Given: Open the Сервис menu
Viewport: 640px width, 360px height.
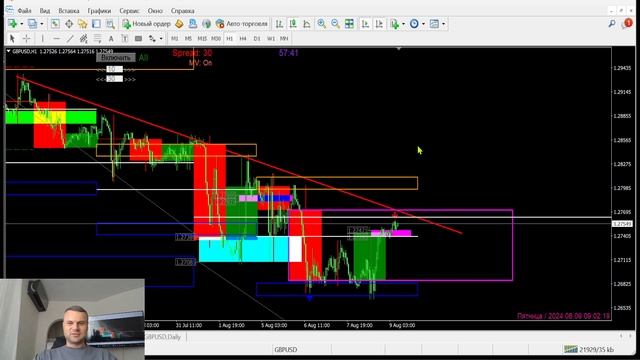Looking at the screenshot, I should (129, 10).
